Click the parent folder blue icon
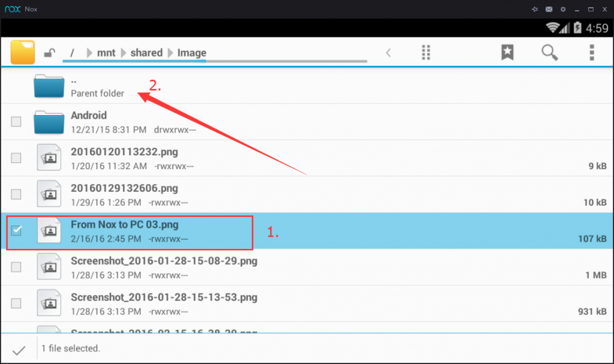 click(x=49, y=86)
